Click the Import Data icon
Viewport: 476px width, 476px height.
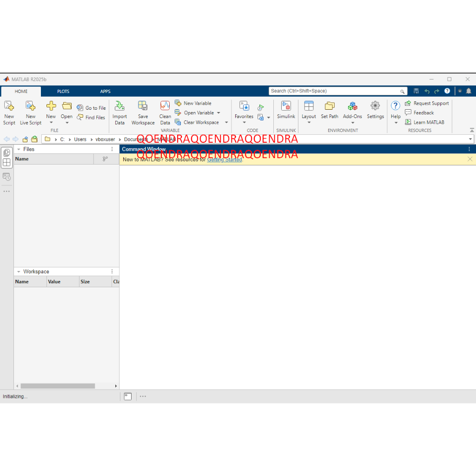pyautogui.click(x=119, y=106)
